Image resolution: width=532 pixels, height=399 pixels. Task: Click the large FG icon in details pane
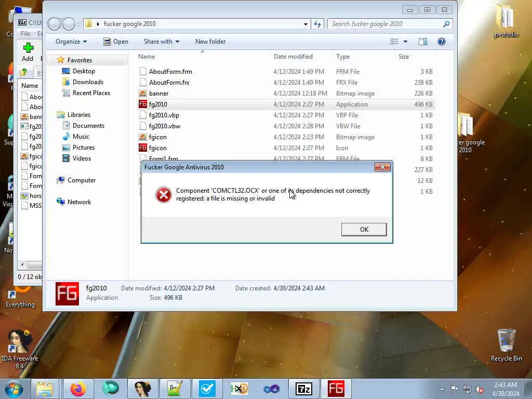67,294
